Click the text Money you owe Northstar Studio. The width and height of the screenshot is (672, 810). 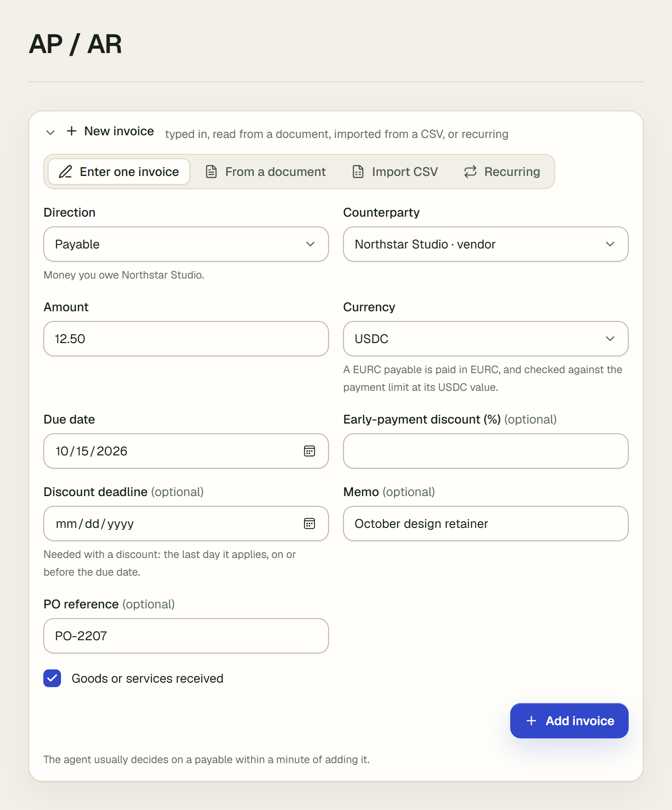(124, 275)
